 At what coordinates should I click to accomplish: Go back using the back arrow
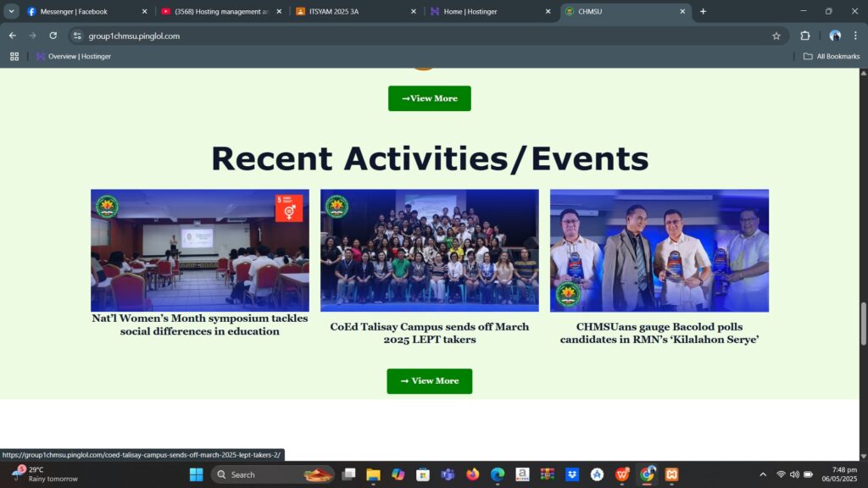click(x=13, y=36)
